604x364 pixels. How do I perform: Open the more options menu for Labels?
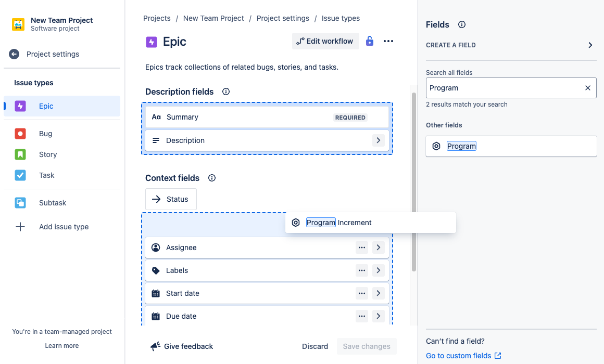(x=362, y=270)
